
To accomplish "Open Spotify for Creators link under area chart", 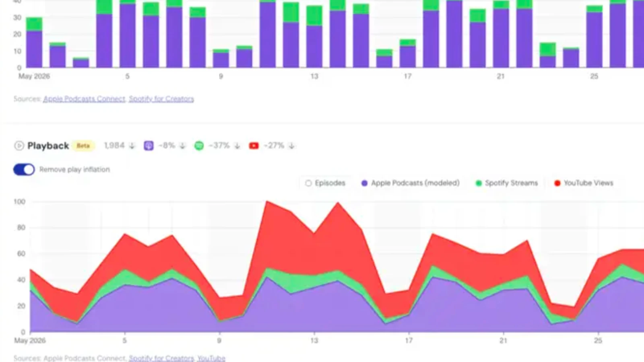I will pos(161,358).
